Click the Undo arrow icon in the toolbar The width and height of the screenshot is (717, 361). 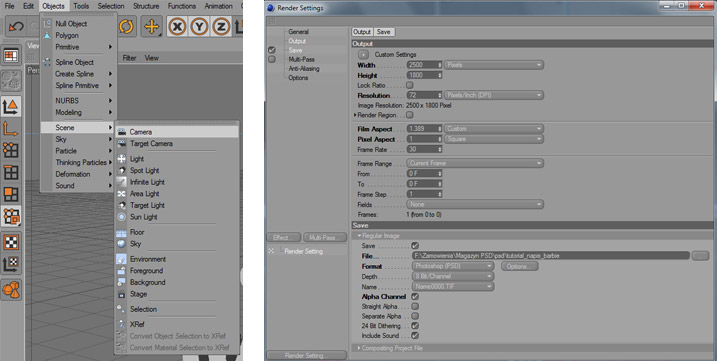16,27
